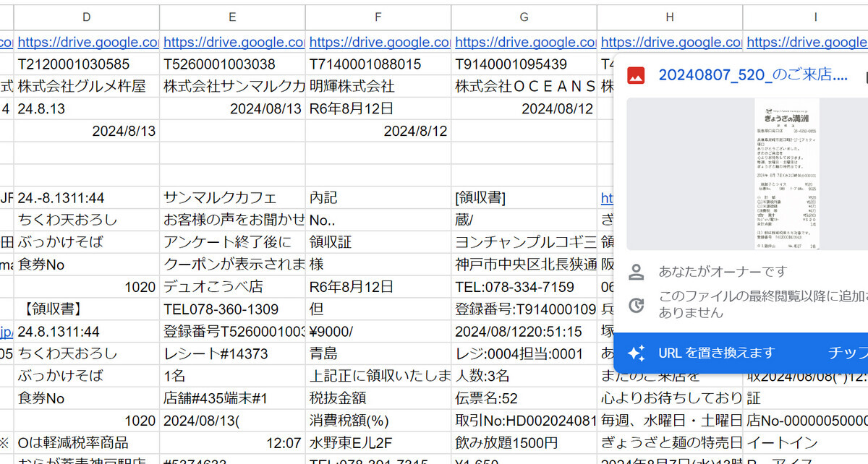Click the チップ option in the blue bar
This screenshot has width=868, height=464.
pyautogui.click(x=848, y=353)
